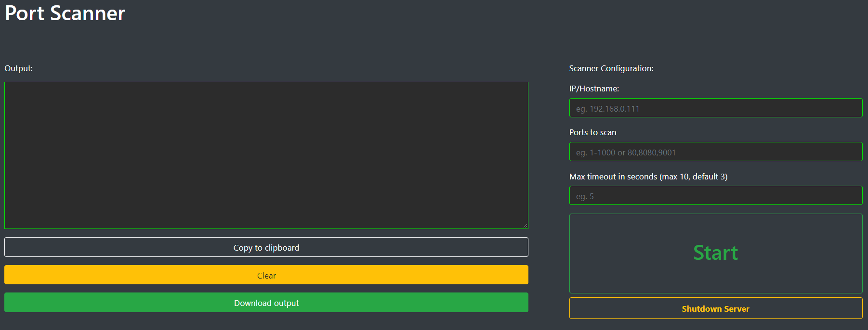Click inside the Output text area
This screenshot has height=330, width=868.
click(266, 155)
